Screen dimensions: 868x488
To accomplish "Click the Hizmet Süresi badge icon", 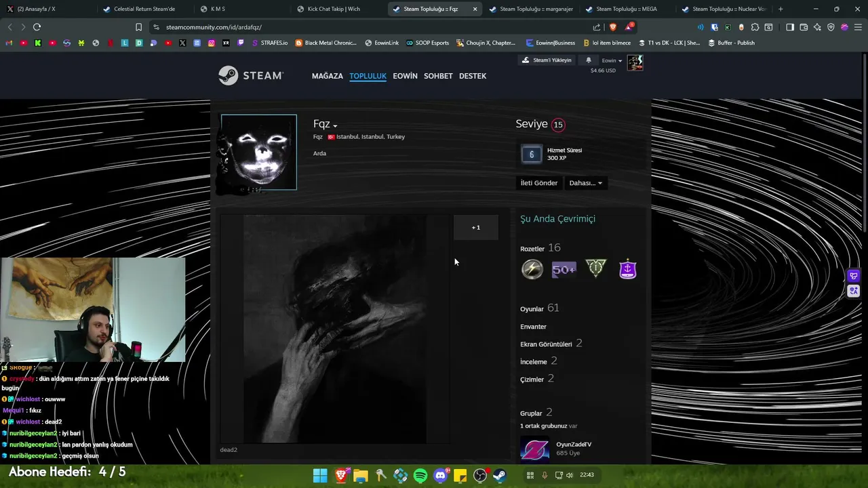I will click(x=532, y=155).
